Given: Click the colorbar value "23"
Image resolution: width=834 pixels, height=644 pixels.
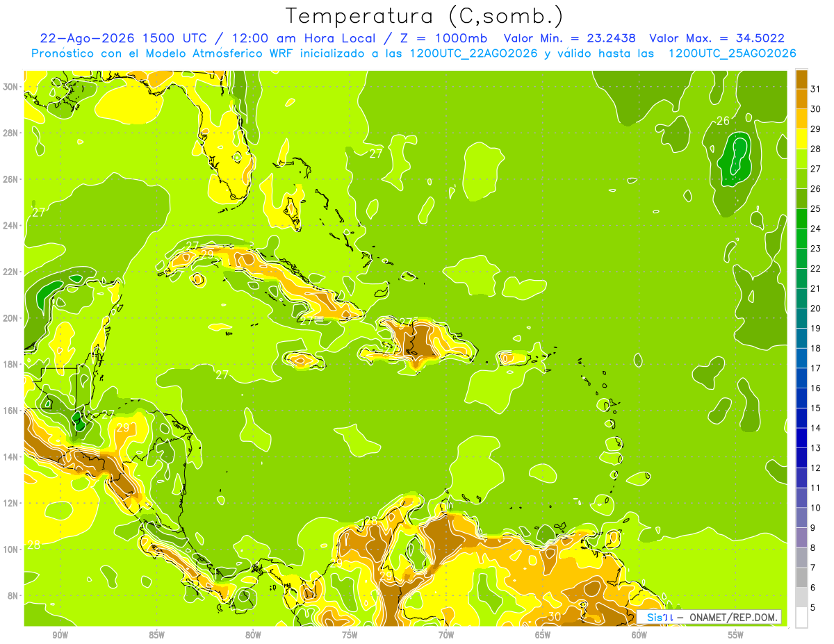Looking at the screenshot, I should point(816,248).
